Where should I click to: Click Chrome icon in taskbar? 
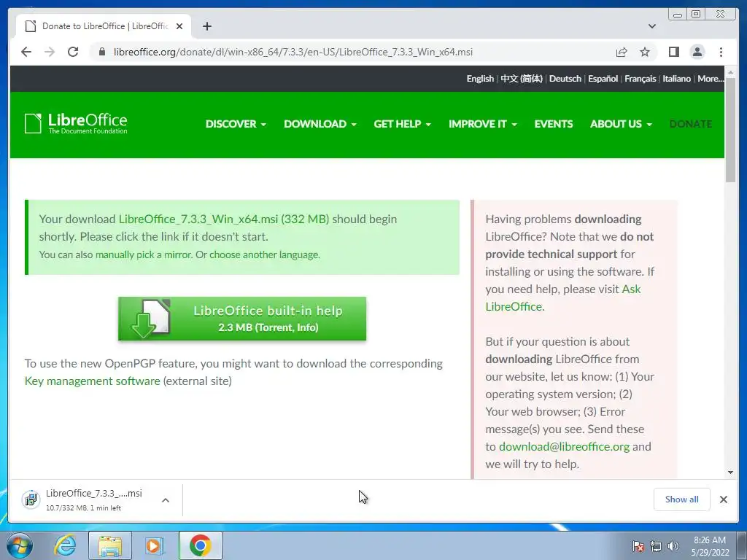[200, 545]
